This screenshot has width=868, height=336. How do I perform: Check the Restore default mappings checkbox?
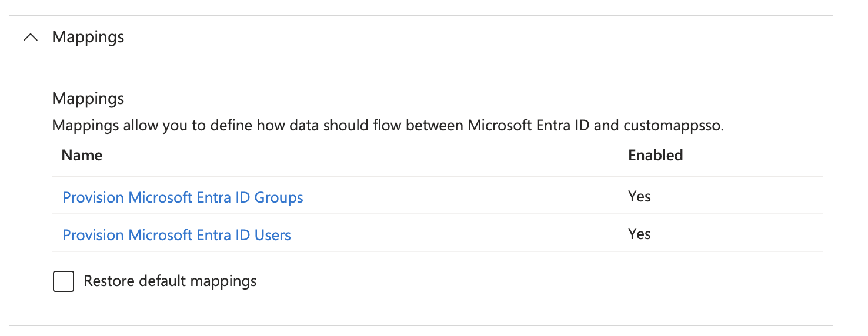coord(64,281)
